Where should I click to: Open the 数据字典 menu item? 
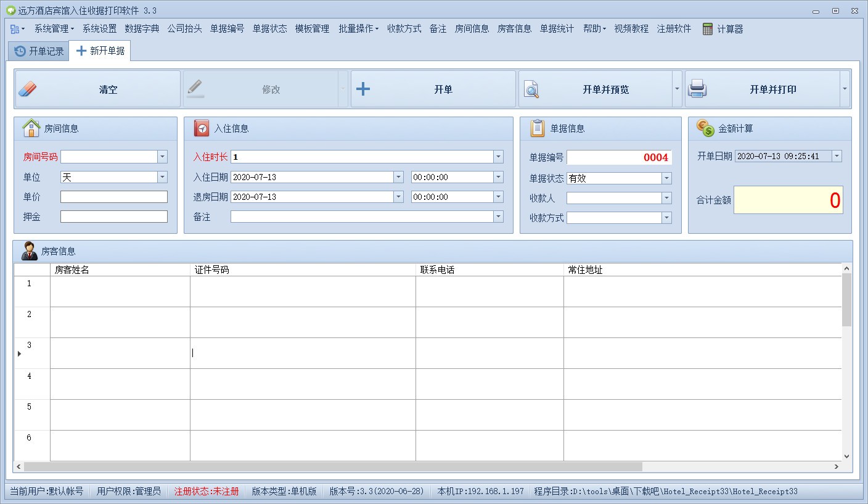[x=142, y=29]
